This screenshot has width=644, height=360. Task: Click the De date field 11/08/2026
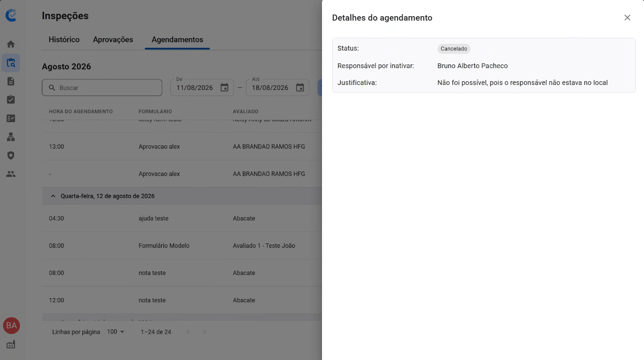tap(202, 87)
